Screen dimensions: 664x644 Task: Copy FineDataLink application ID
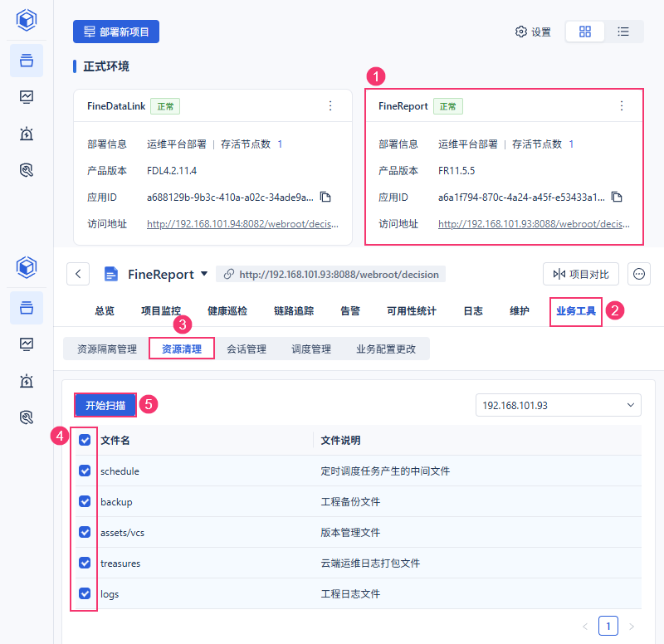pyautogui.click(x=325, y=197)
